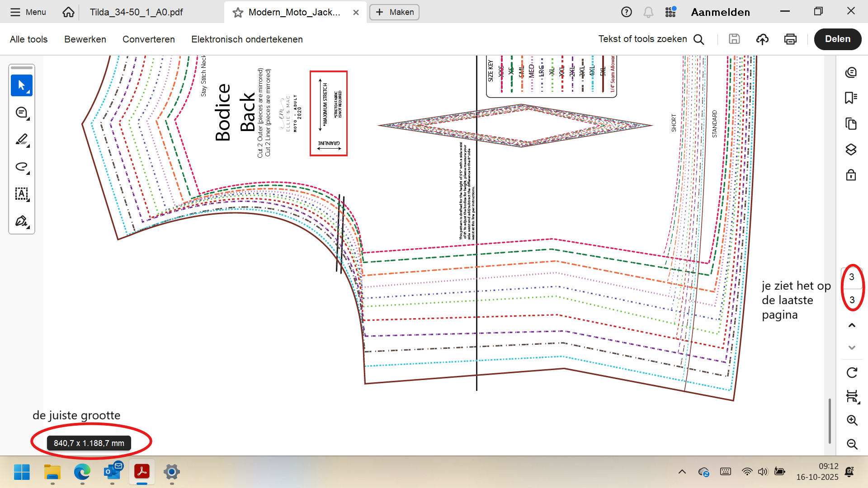Click the add comment tool
The width and height of the screenshot is (868, 488).
21,113
